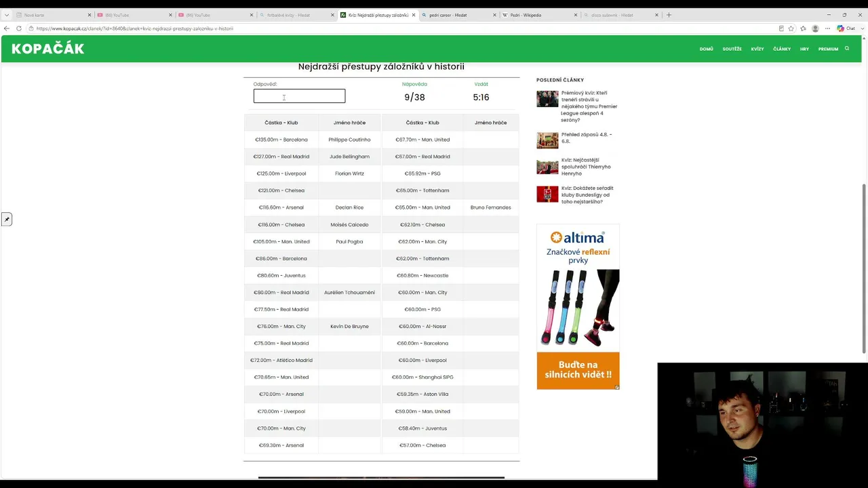
Task: Click the Paul Pogba cell
Action: [349, 241]
